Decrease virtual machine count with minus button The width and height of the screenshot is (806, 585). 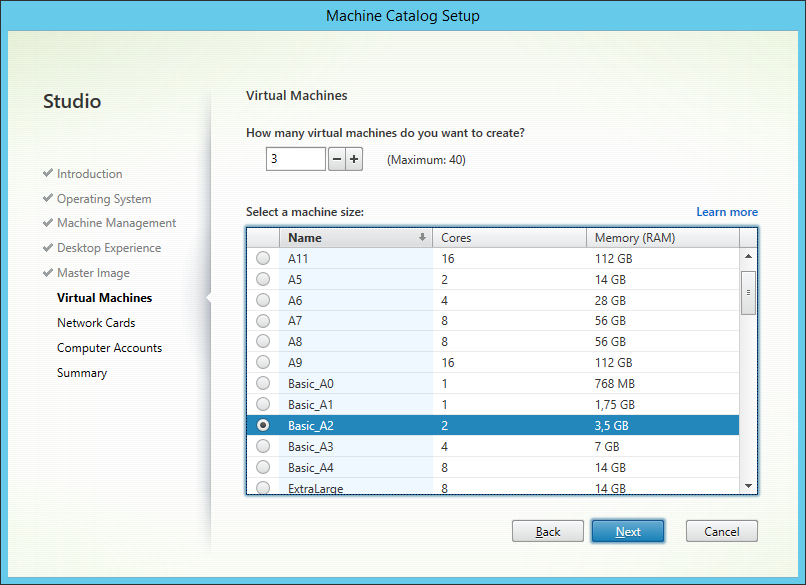pos(337,159)
